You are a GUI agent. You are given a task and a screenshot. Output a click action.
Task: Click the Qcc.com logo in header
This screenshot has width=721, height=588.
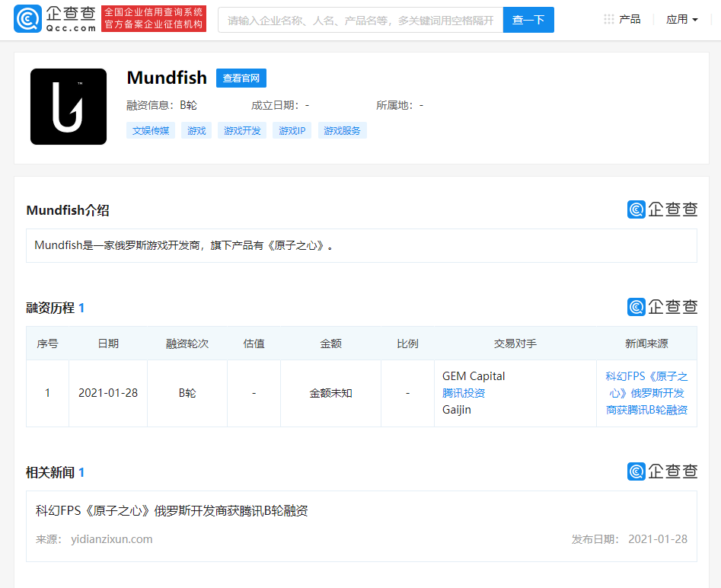coord(55,19)
